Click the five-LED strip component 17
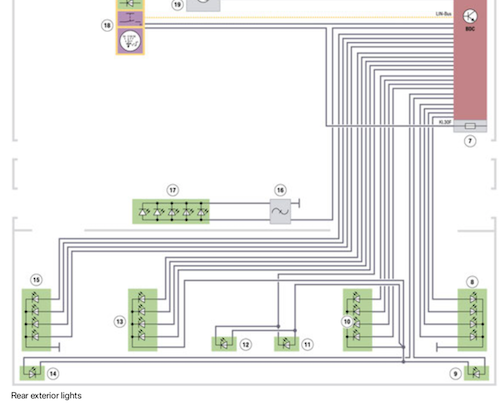 (x=171, y=211)
